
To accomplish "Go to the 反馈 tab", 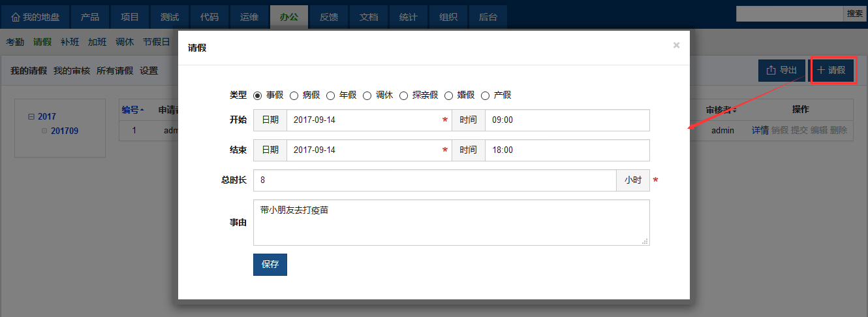I will pos(329,17).
